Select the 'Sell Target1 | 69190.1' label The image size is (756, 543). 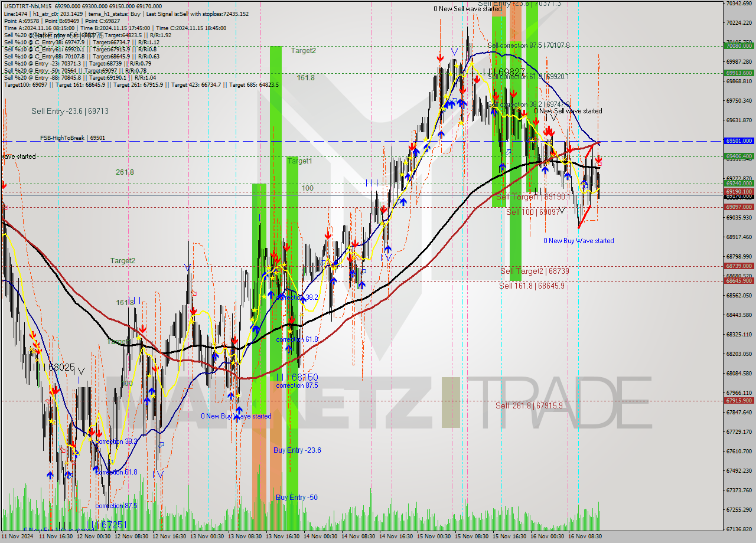(533, 197)
